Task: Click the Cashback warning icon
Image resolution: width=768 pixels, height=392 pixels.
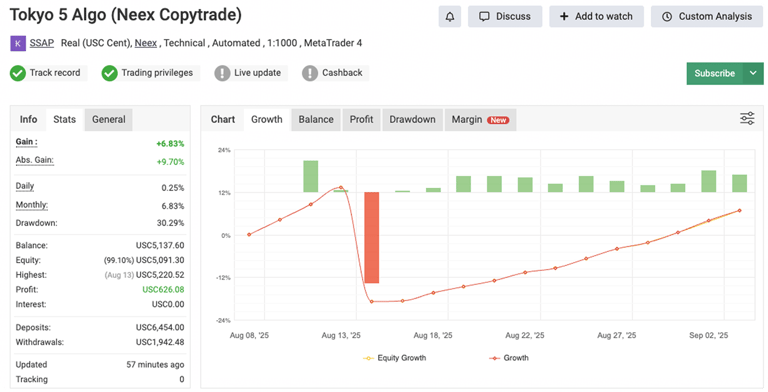Action: click(x=310, y=73)
